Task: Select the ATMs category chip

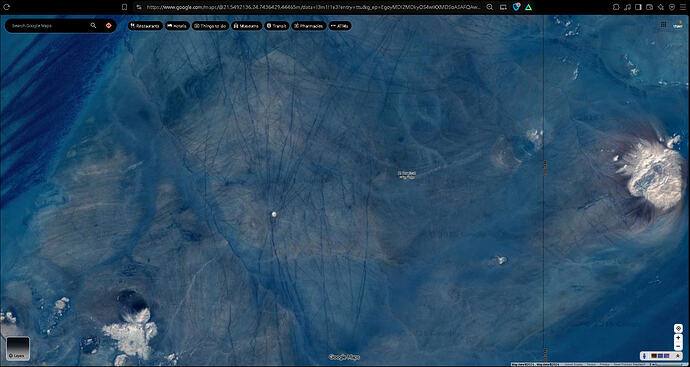Action: point(340,26)
